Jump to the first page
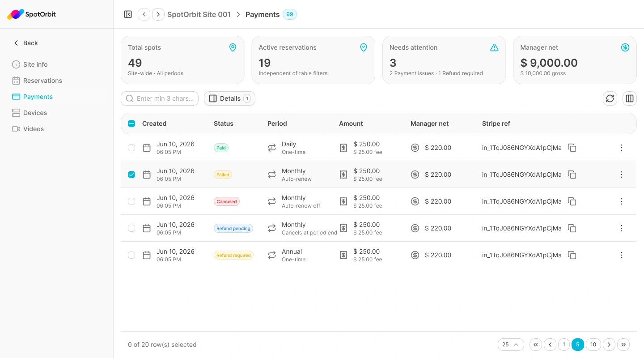Screen dimensions: 644x358 tap(536, 345)
